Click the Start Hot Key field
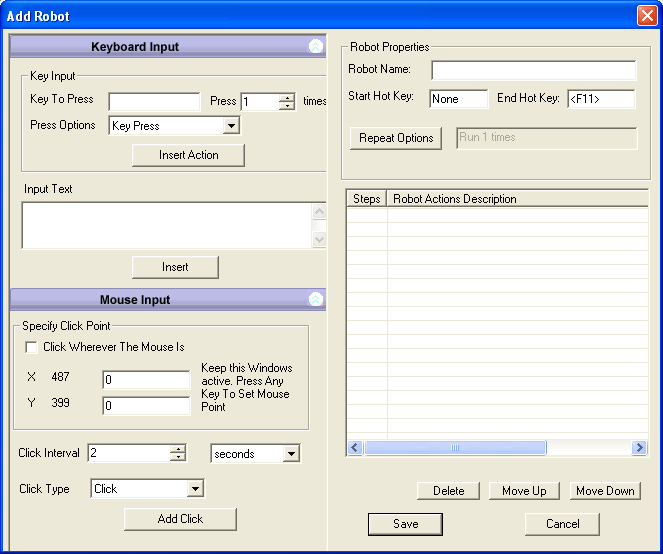Image resolution: width=663 pixels, height=554 pixels. click(x=458, y=99)
